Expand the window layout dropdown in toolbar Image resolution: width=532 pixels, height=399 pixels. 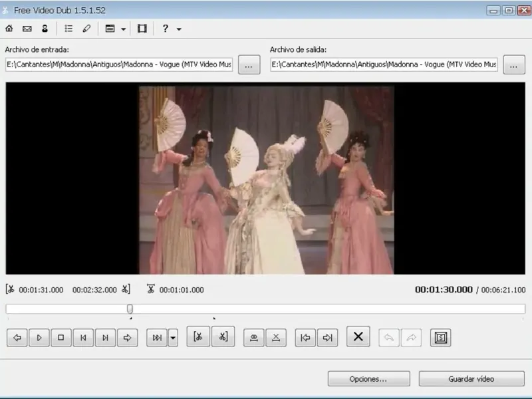pyautogui.click(x=124, y=29)
